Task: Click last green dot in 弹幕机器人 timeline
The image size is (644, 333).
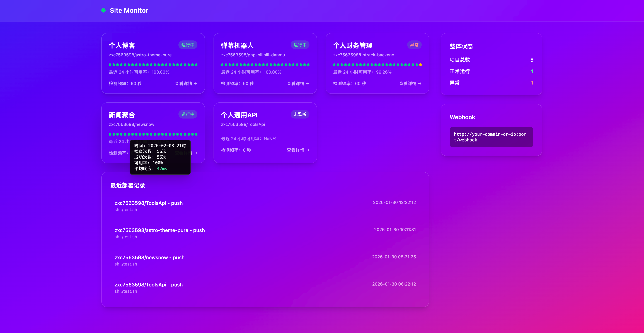Action: point(308,65)
